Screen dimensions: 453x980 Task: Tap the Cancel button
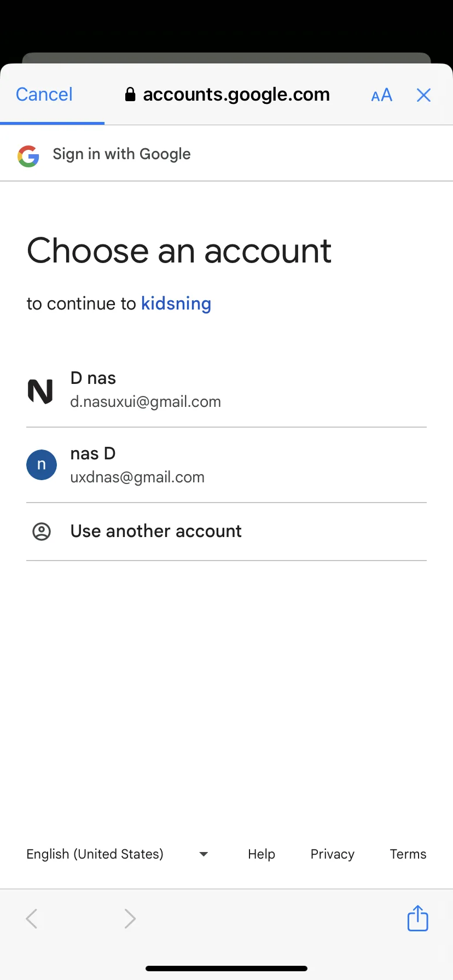coord(44,95)
